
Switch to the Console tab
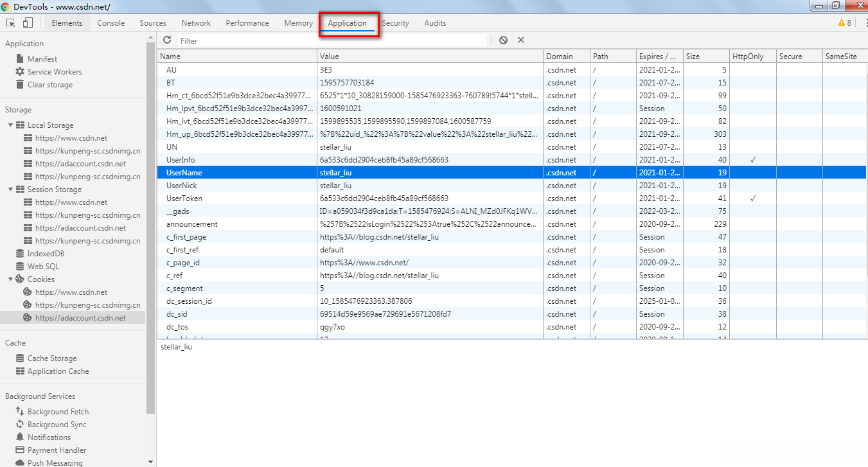(x=111, y=23)
